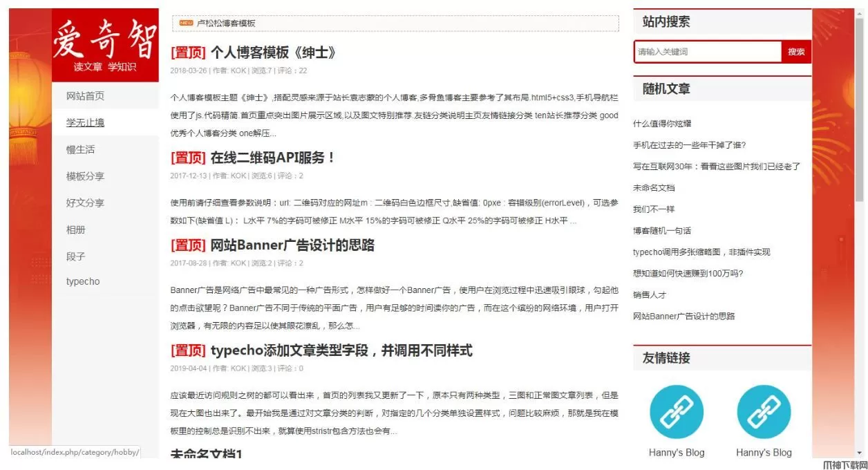Click the 站内搜索 section heading
The image size is (868, 470).
pos(666,22)
